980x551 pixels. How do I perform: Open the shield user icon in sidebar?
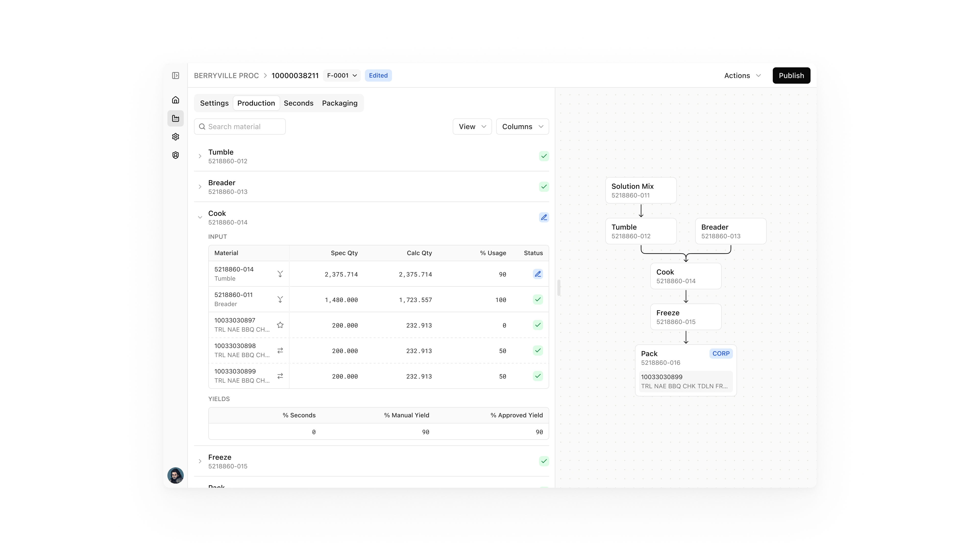(175, 155)
